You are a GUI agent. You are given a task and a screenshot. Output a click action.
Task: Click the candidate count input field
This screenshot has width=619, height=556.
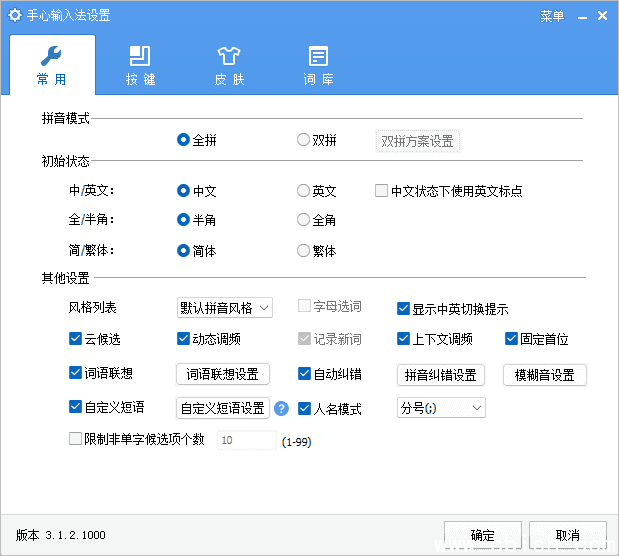(246, 439)
